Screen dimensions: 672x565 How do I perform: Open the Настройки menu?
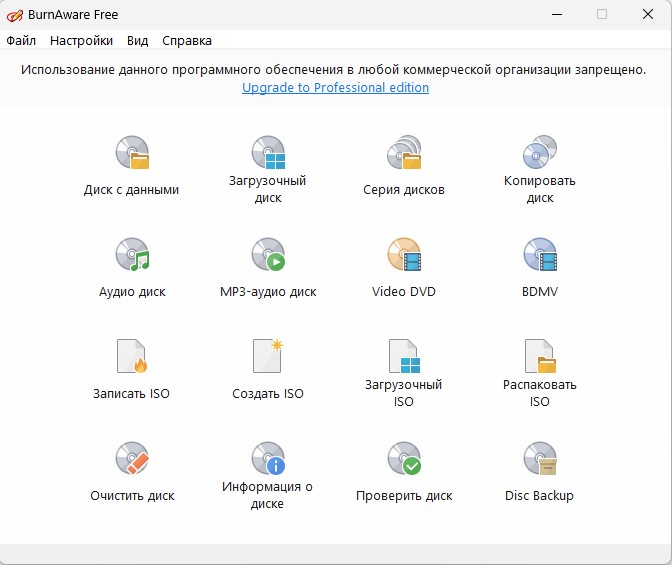(81, 41)
